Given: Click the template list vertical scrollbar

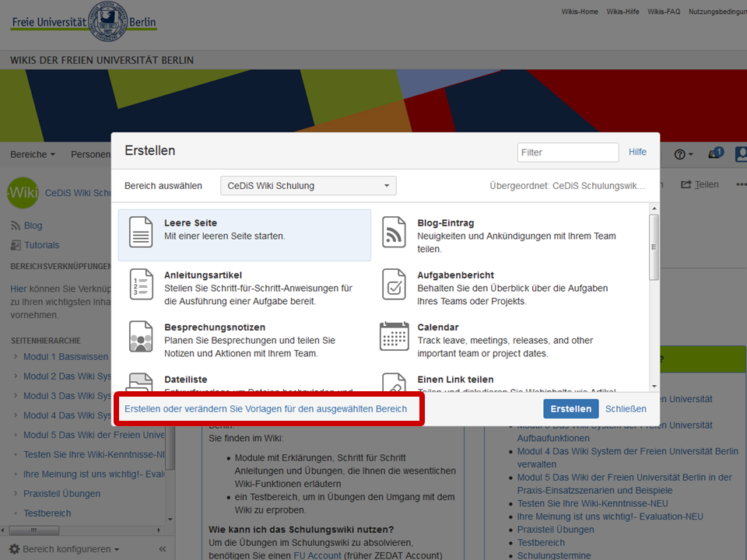Looking at the screenshot, I should pos(654,247).
